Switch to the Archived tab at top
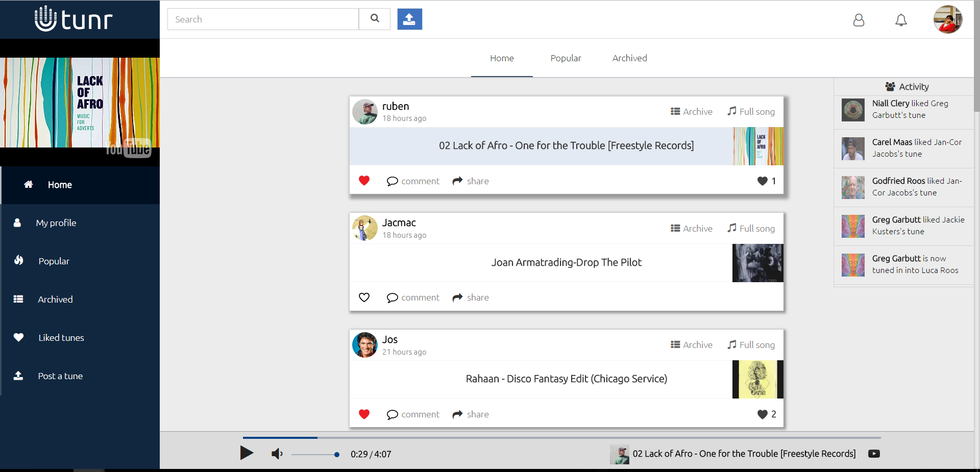980x472 pixels. coord(629,58)
